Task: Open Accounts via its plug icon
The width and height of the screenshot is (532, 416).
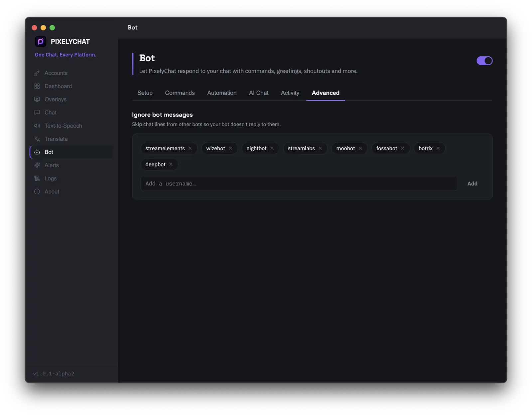Action: point(37,73)
